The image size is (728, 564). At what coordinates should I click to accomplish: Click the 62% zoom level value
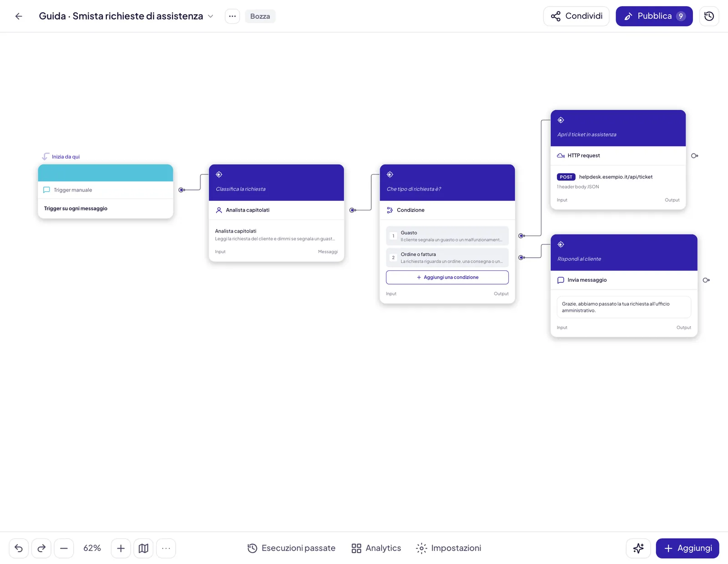(92, 548)
